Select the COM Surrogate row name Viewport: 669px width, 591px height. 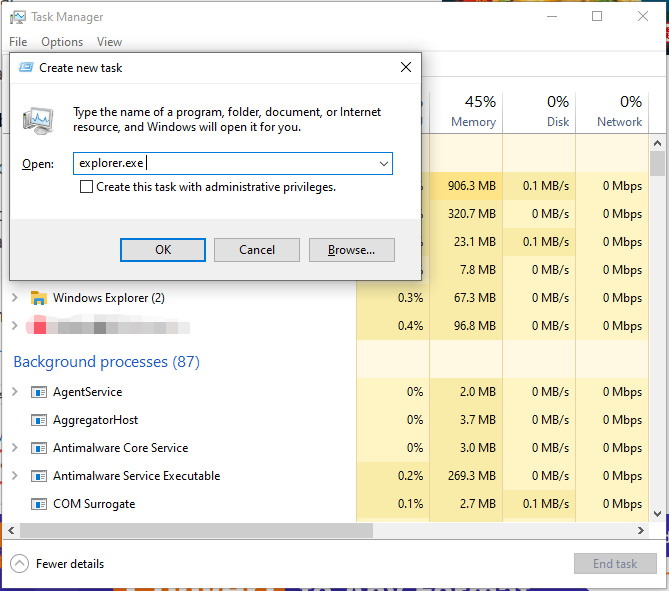point(94,504)
